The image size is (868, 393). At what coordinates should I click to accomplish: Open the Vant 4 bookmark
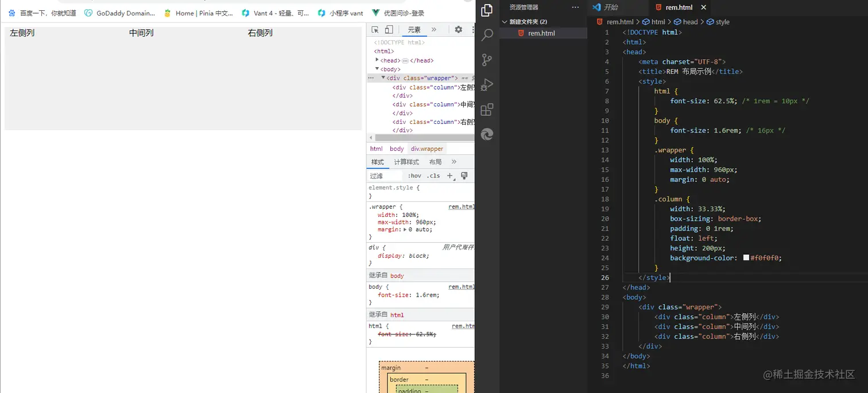tap(276, 13)
